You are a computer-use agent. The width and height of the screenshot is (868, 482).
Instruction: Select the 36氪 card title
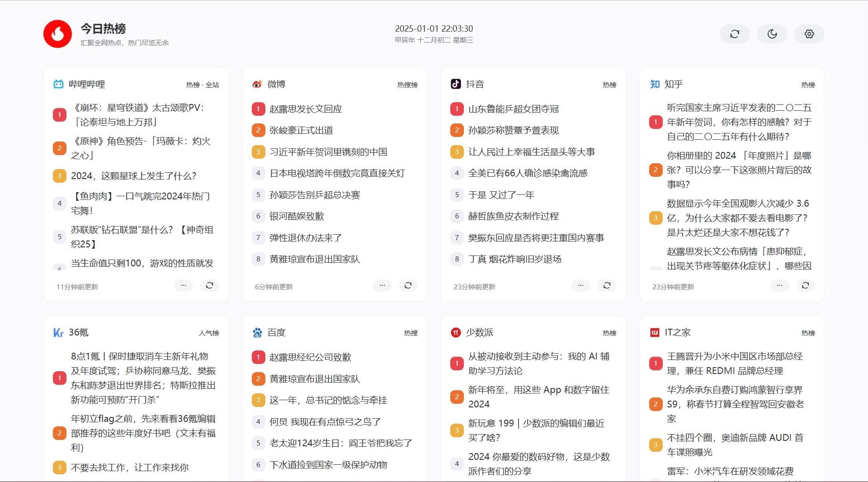tap(79, 332)
